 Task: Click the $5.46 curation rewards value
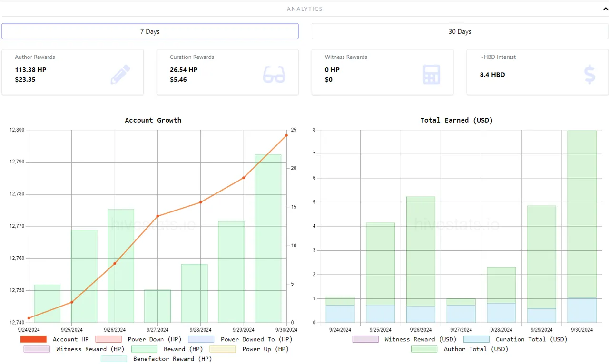coord(178,79)
